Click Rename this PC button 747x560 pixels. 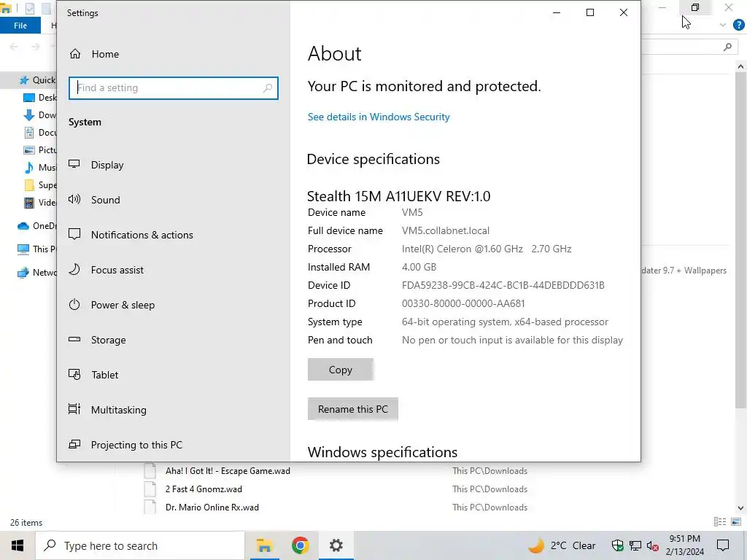coord(352,410)
